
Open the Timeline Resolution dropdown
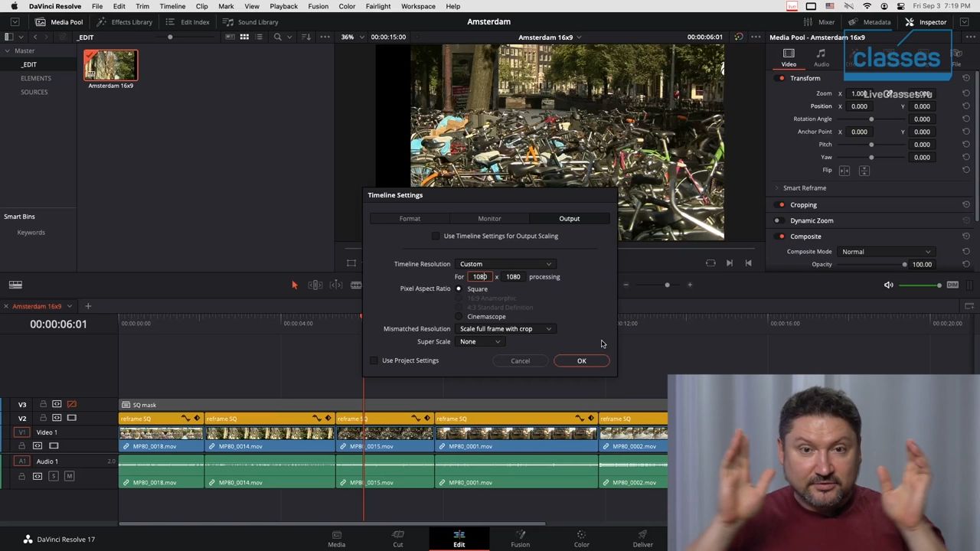point(505,264)
